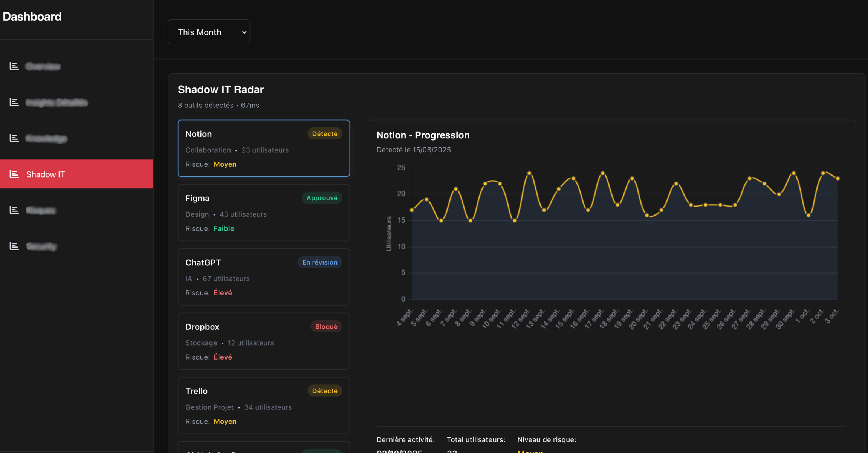Click the Risques sidebar chart icon

point(14,210)
